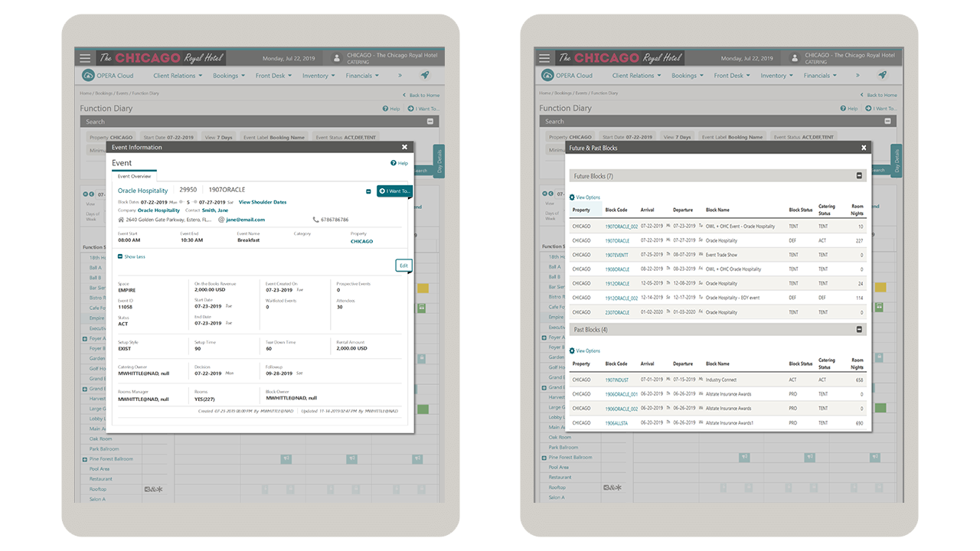Open contact Smith, Jane link
Image resolution: width=980 pixels, height=551 pixels.
215,210
